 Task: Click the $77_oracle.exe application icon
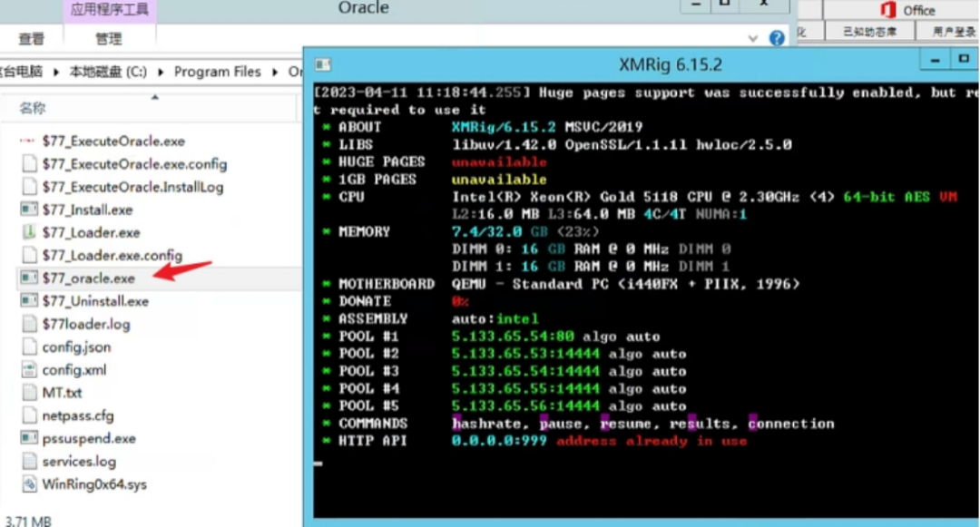(x=29, y=278)
